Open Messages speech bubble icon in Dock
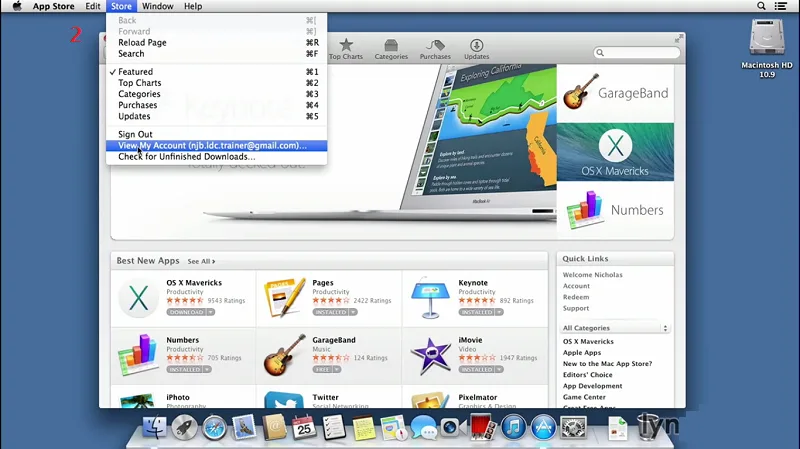800x449 pixels. pos(424,427)
